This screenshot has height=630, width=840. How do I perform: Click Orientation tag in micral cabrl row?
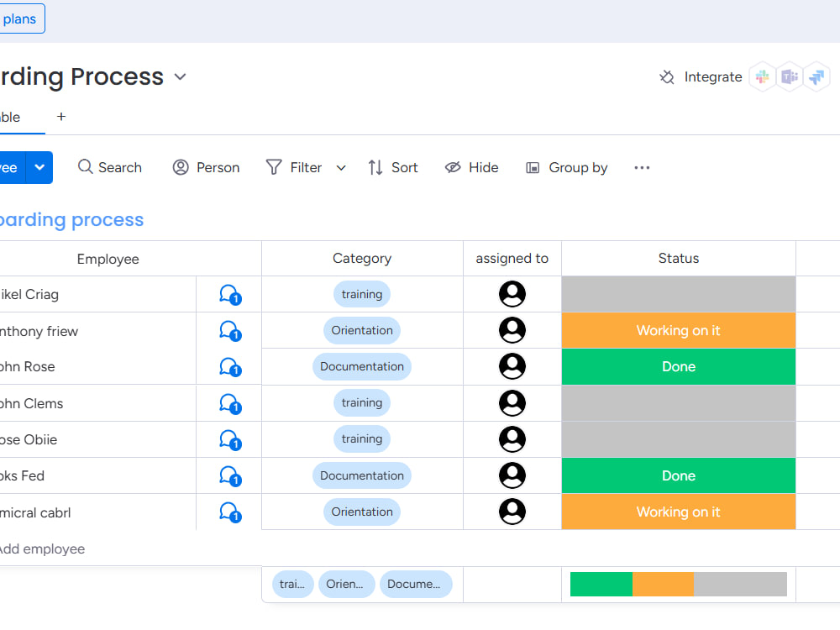362,512
